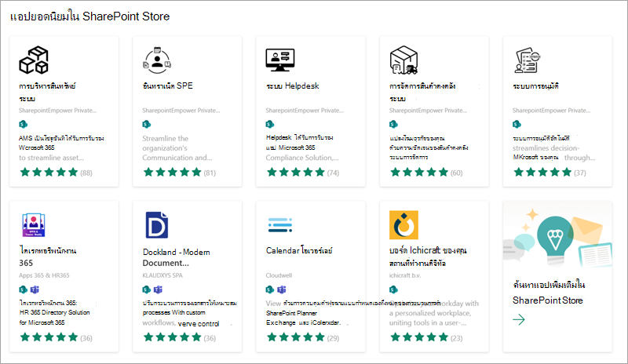Open the 'ระบบ Helpdesk' app title
This screenshot has height=364, width=628.
pyautogui.click(x=292, y=86)
